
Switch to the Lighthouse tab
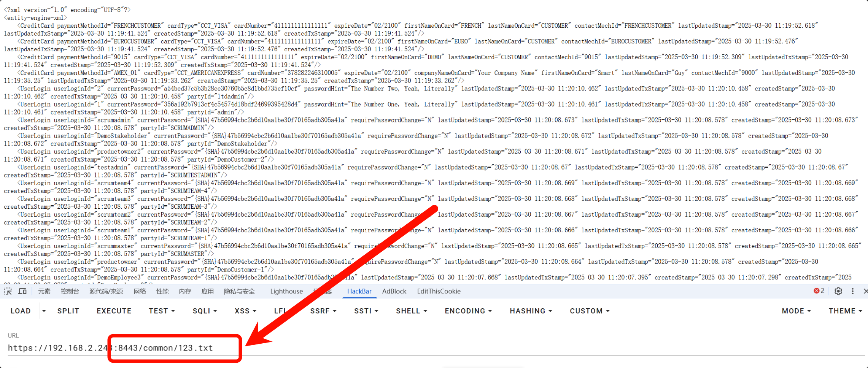pos(286,292)
